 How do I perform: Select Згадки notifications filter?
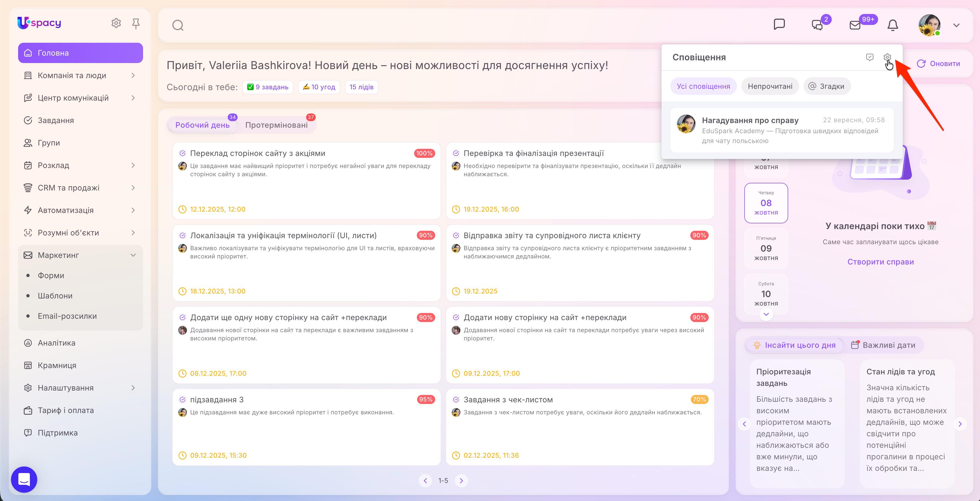tap(827, 86)
